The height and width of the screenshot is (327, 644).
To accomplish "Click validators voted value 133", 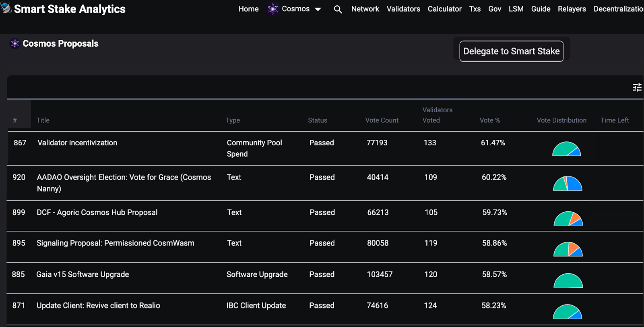I will 430,143.
